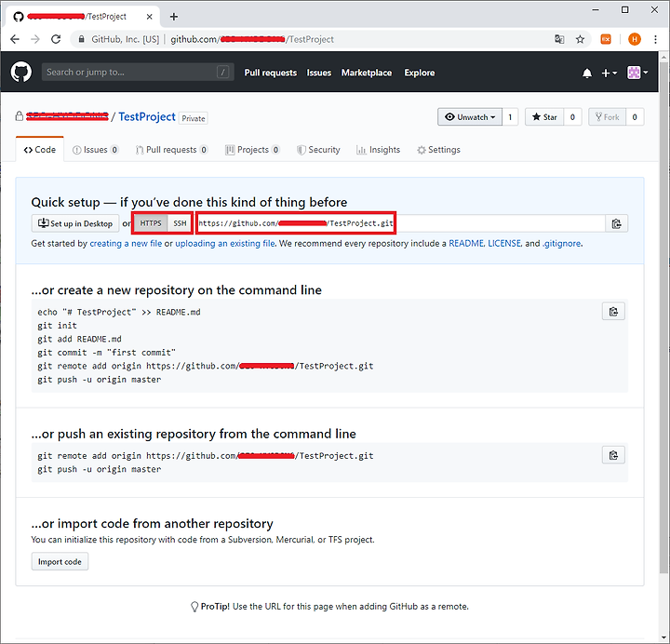Image resolution: width=670 pixels, height=644 pixels.
Task: Open the Chrome profile H avatar
Action: pyautogui.click(x=635, y=39)
